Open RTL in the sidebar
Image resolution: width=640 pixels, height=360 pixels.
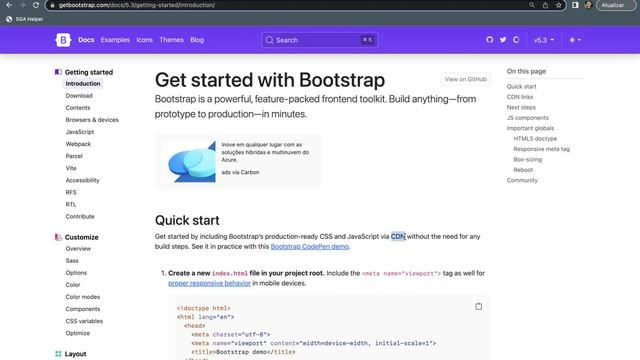[x=71, y=204]
